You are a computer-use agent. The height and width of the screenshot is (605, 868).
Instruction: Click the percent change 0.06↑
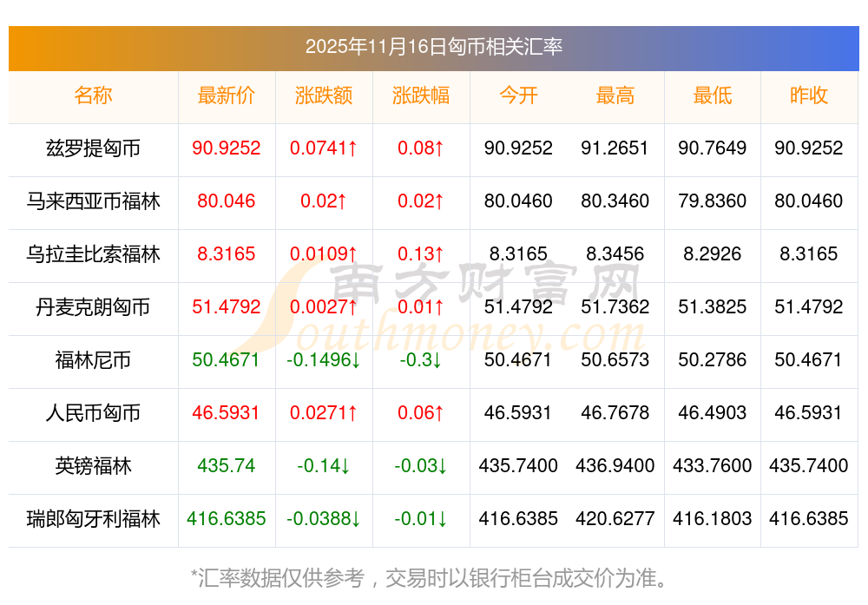click(421, 413)
